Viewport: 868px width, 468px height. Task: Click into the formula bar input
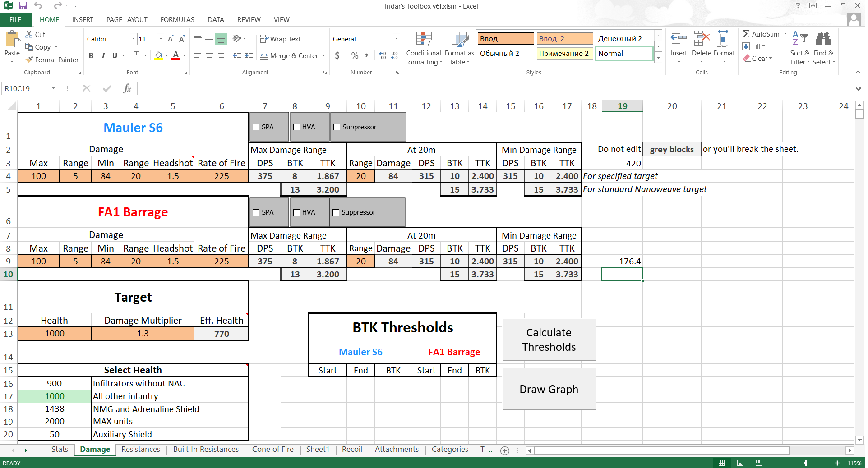[496, 89]
